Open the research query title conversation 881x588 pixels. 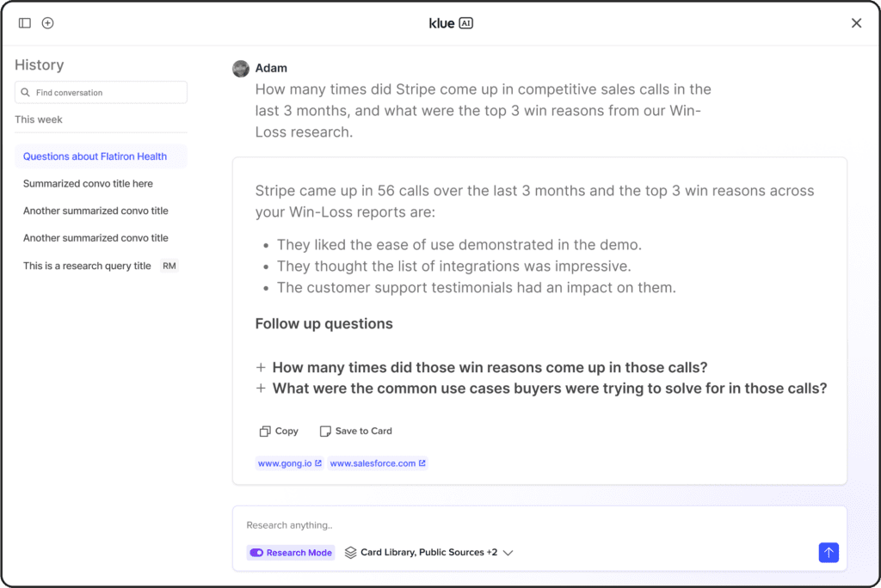point(87,266)
